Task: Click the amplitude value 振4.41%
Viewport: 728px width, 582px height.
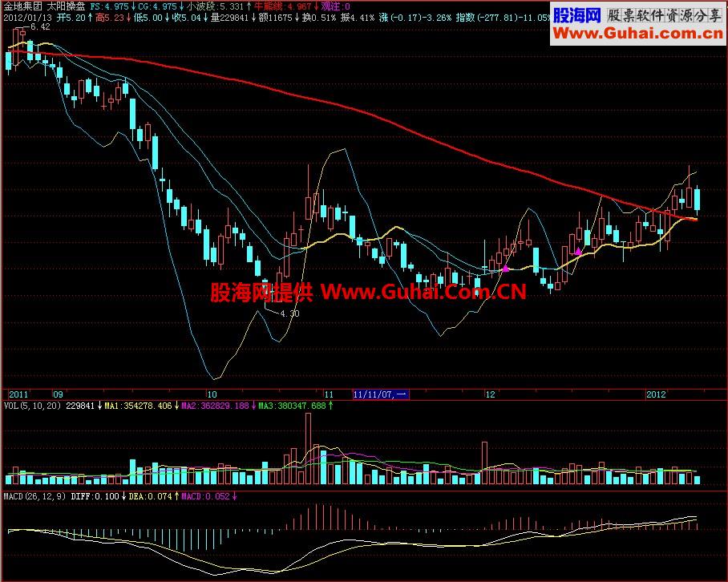Action: tap(357, 18)
